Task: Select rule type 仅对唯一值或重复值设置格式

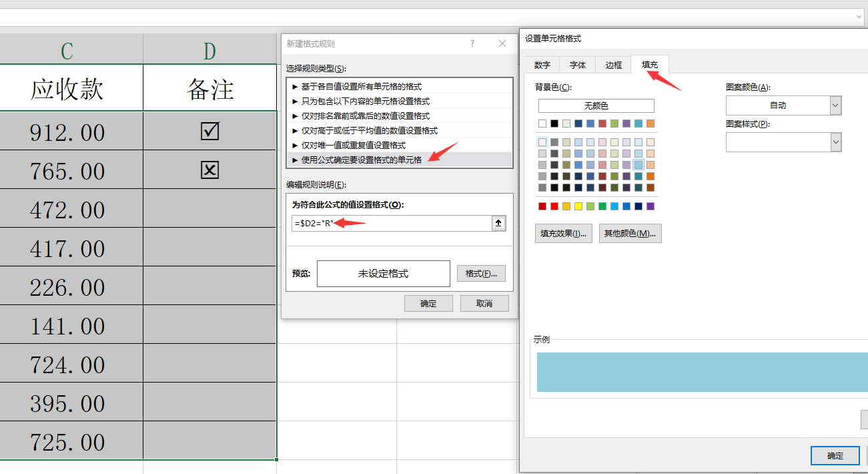Action: (399, 145)
